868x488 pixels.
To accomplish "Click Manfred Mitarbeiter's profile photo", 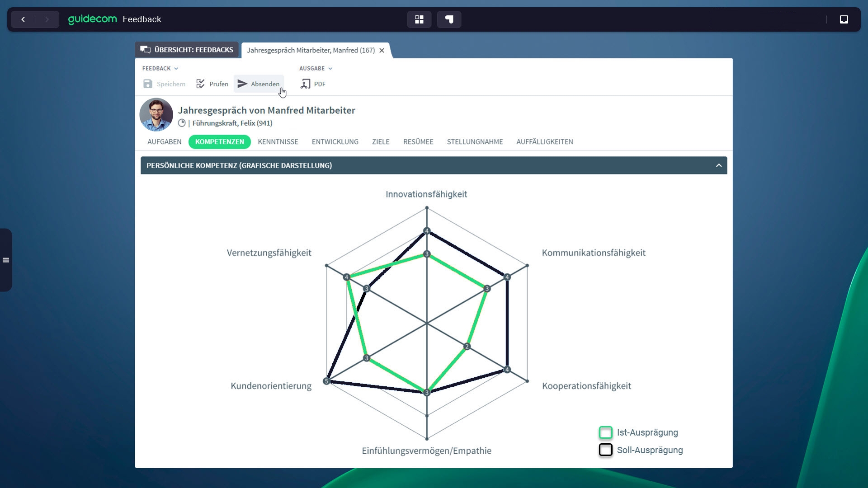I will tap(156, 115).
